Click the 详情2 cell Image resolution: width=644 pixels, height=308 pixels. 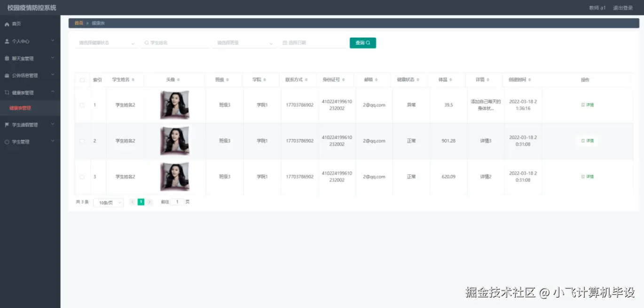click(x=486, y=177)
